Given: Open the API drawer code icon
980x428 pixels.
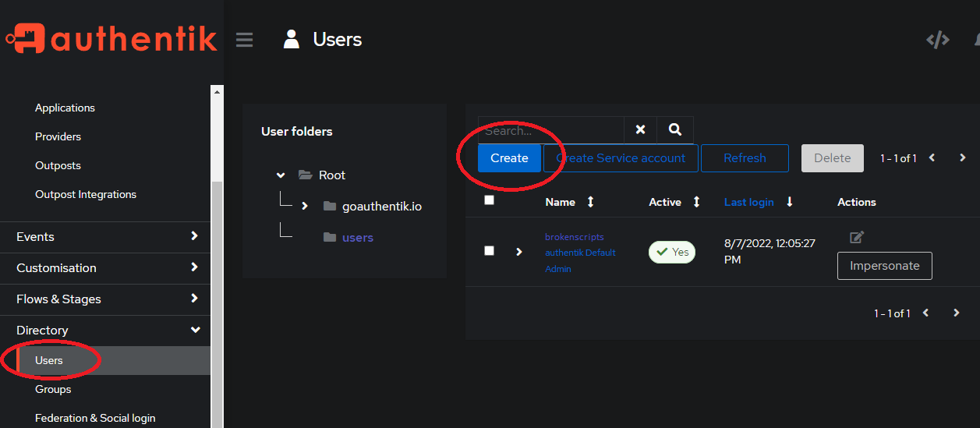Looking at the screenshot, I should pyautogui.click(x=937, y=40).
